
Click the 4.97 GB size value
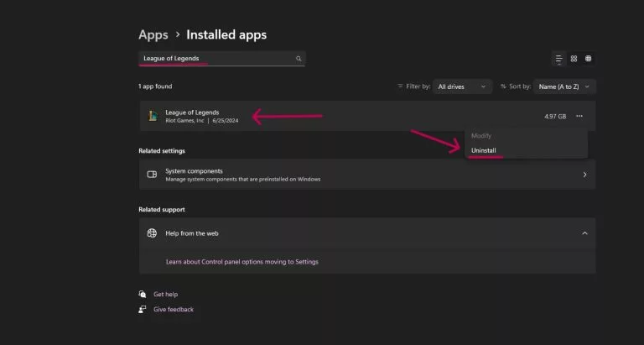click(555, 117)
